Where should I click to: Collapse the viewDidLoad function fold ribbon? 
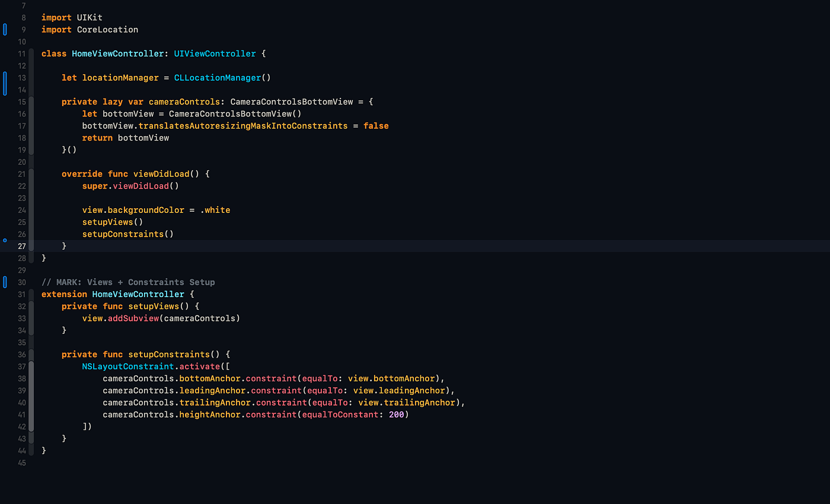pos(31,210)
